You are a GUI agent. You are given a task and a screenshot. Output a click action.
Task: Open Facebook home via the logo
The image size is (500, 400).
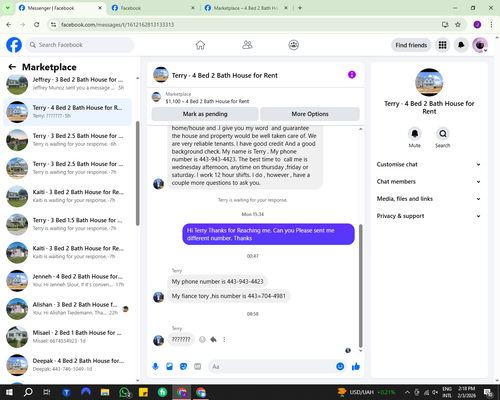click(14, 45)
